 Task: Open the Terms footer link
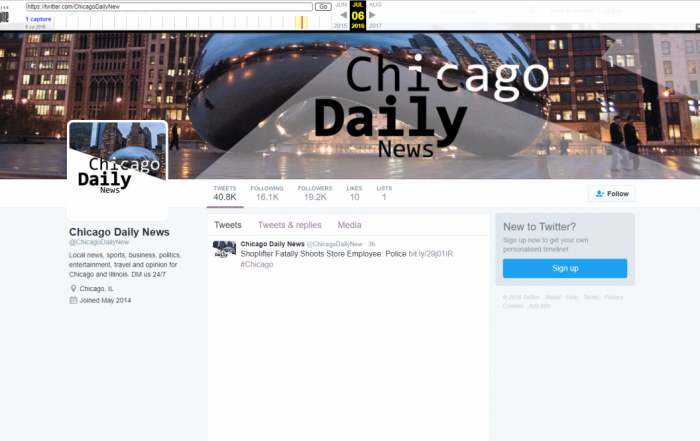[591, 297]
